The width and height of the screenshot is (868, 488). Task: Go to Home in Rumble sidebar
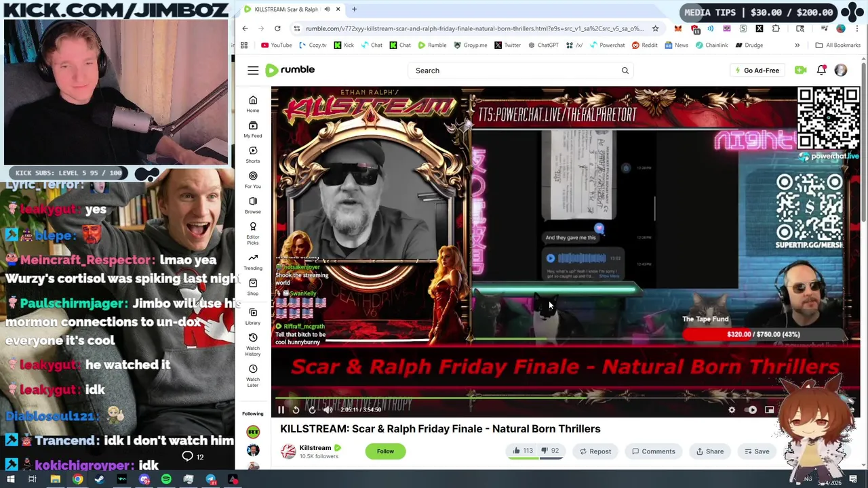253,104
